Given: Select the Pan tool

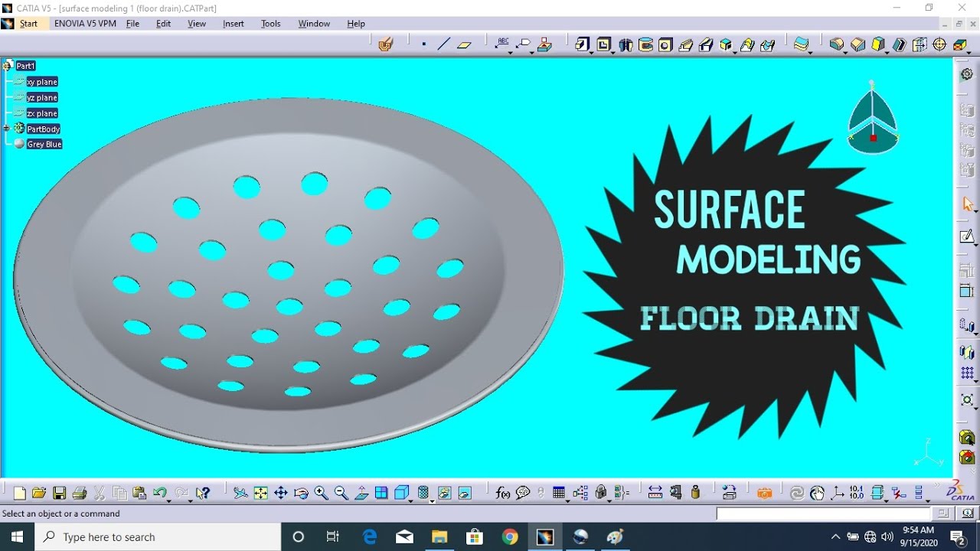Looking at the screenshot, I should 281,493.
